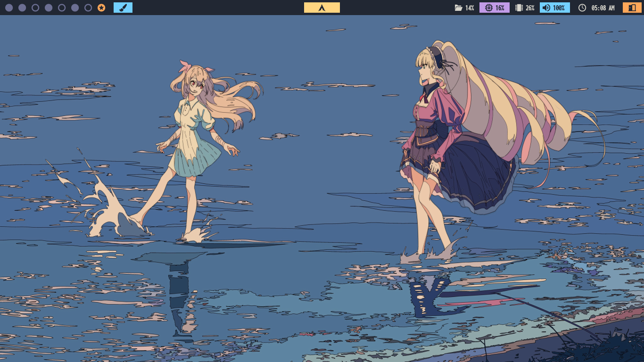Click the 26% memory usage reading

click(530, 8)
